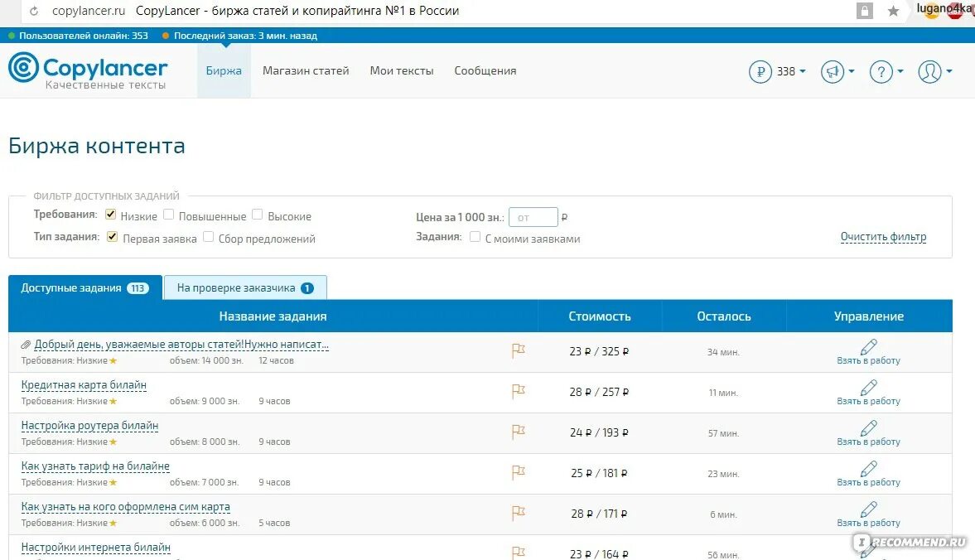The width and height of the screenshot is (975, 560).
Task: Click flag icon for Настройки интернета билайн
Action: (518, 553)
